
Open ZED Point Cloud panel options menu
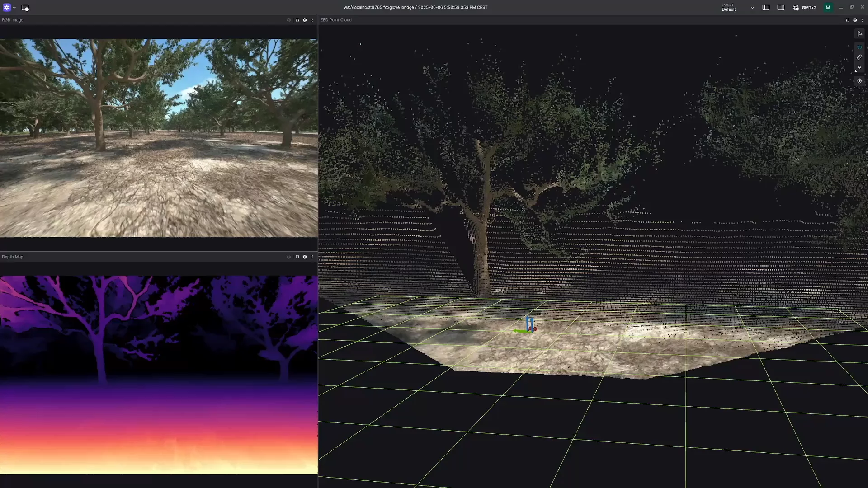(863, 20)
